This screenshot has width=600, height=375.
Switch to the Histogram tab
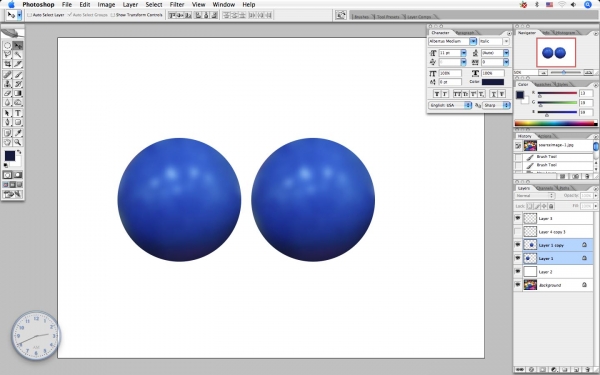pos(566,33)
